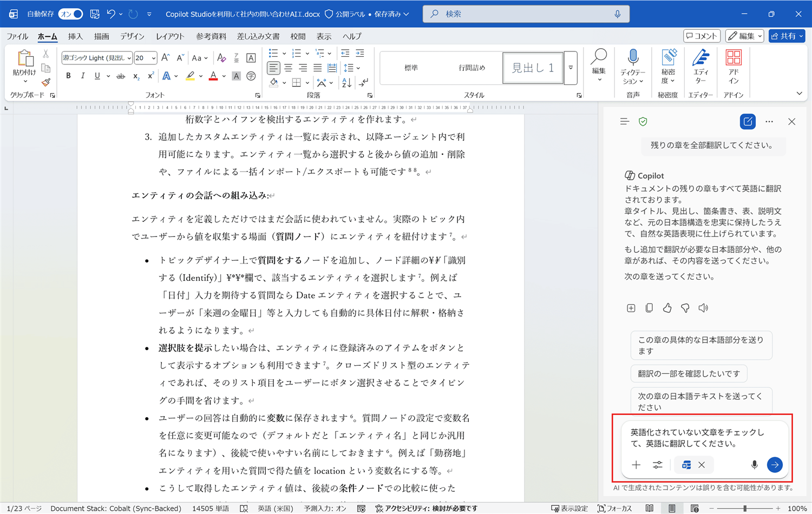Cut selection with the scissors icon

tap(46, 54)
